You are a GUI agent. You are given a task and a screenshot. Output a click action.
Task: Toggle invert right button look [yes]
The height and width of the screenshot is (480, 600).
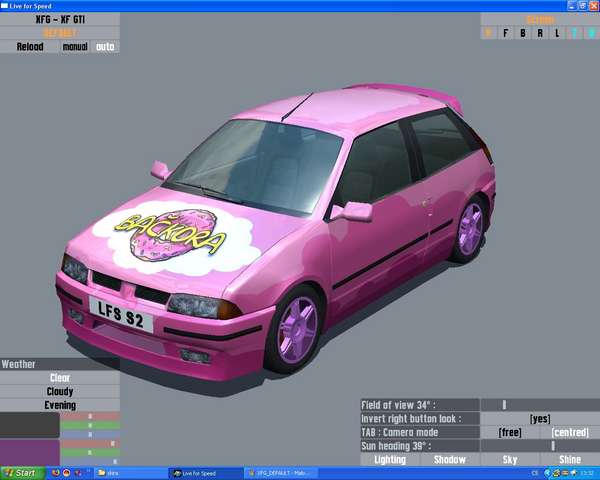[540, 419]
